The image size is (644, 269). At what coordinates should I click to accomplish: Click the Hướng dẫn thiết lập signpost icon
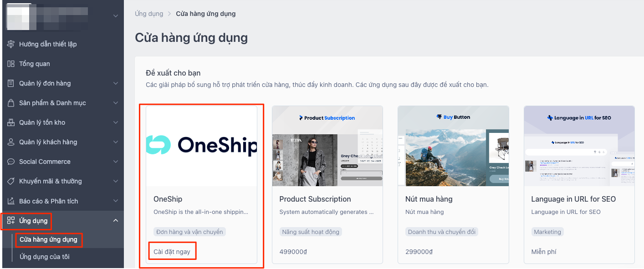pos(11,44)
